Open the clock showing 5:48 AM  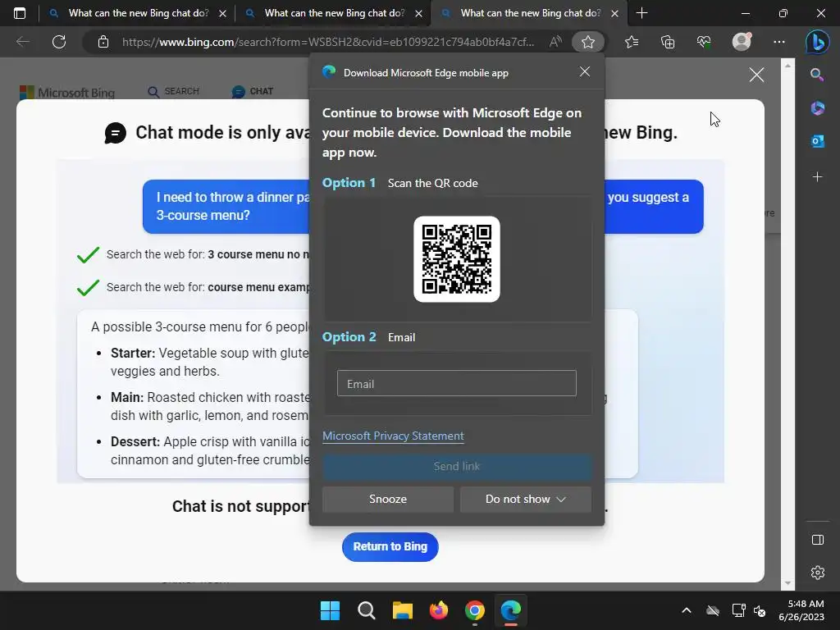click(802, 610)
